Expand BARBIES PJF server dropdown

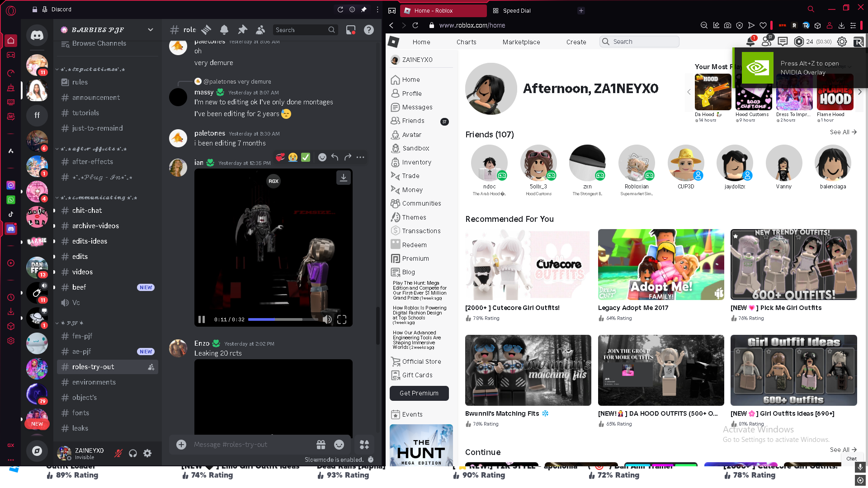coord(151,30)
